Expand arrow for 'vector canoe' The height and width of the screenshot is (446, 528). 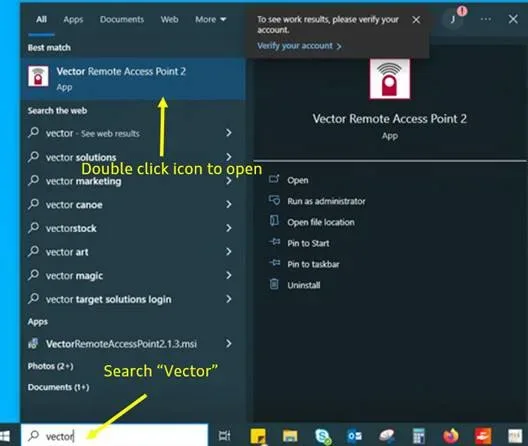tap(229, 204)
